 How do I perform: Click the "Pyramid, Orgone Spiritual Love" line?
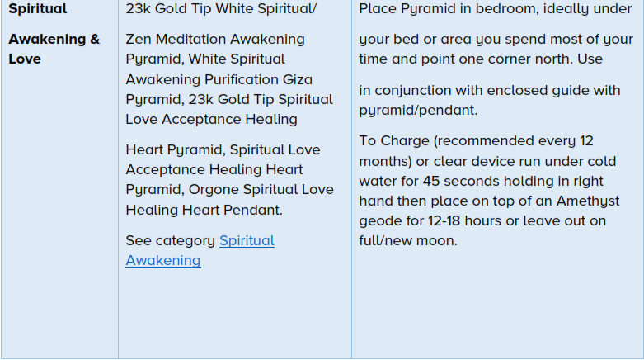229,189
